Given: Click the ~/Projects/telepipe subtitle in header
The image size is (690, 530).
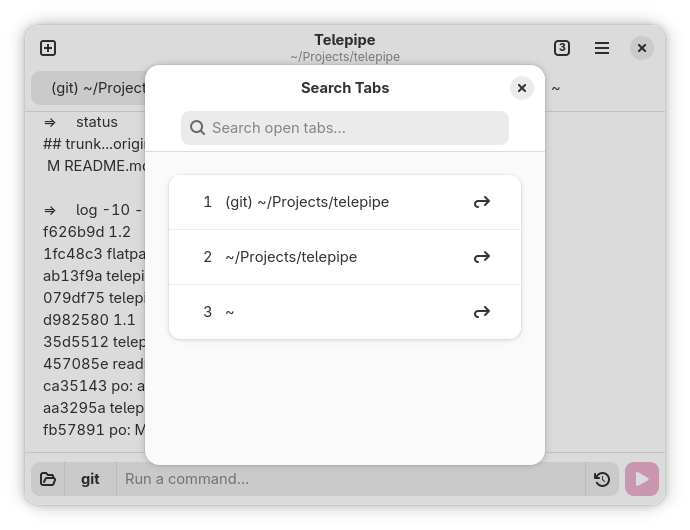Looking at the screenshot, I should [345, 57].
